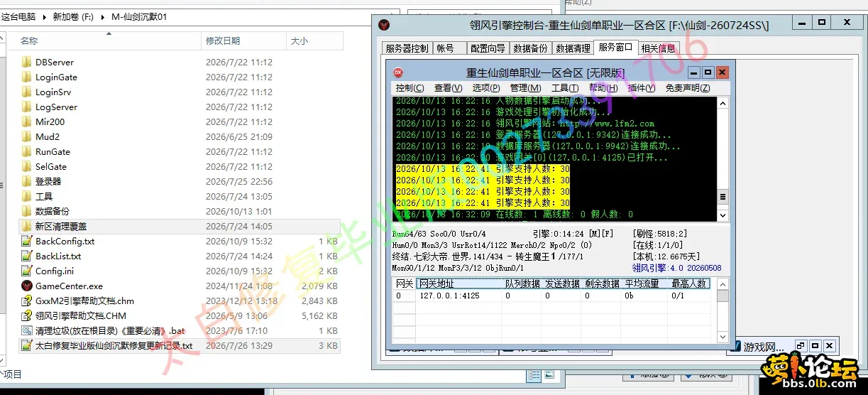Image resolution: width=868 pixels, height=395 pixels.
Task: Open the 插件(Z) menu
Action: [642, 88]
